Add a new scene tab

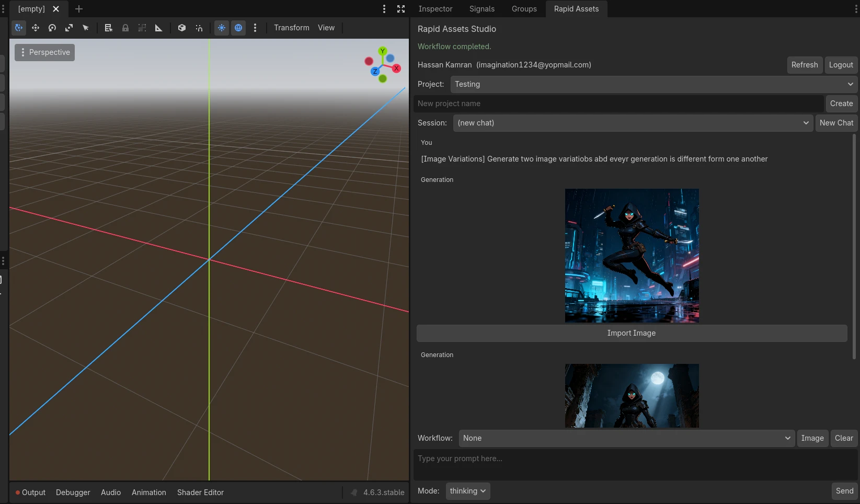[79, 9]
